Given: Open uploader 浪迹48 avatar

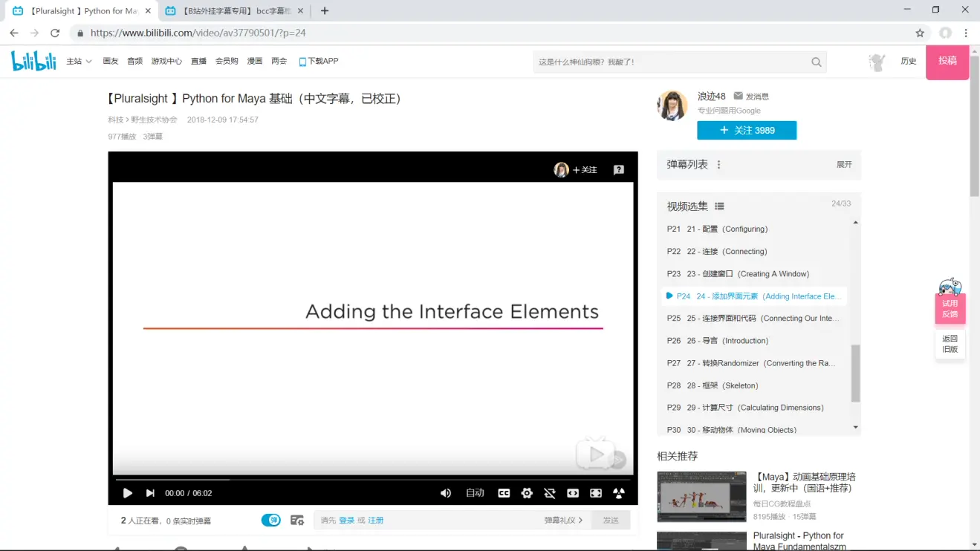Looking at the screenshot, I should coord(672,105).
